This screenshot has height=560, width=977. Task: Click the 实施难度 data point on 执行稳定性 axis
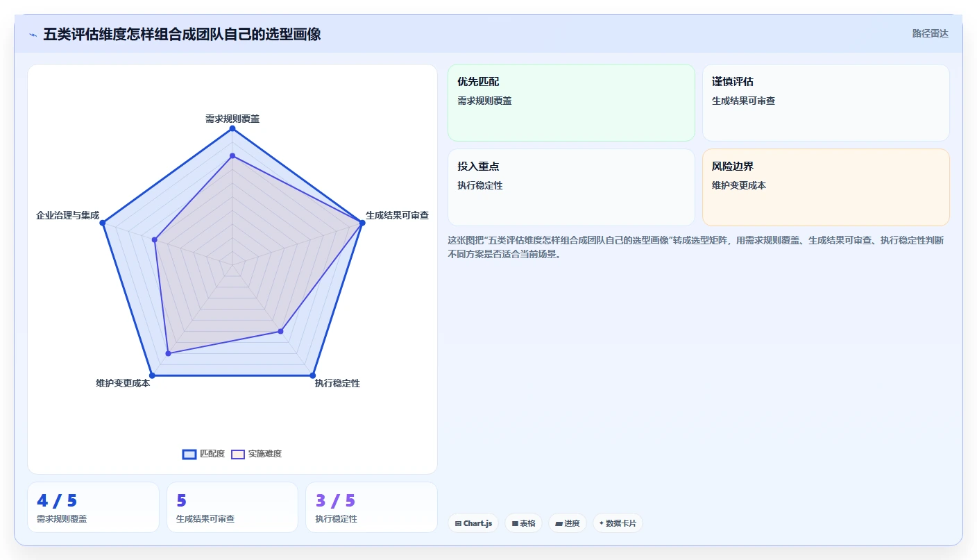tap(281, 331)
